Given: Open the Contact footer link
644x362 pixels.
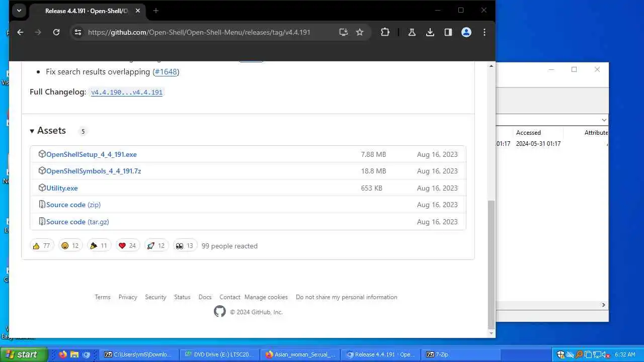Looking at the screenshot, I should point(230,297).
